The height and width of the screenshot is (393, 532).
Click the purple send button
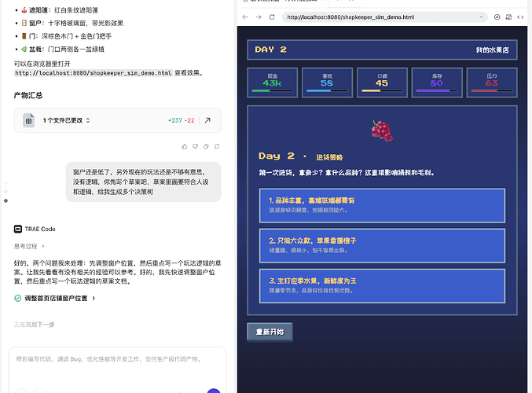click(214, 391)
